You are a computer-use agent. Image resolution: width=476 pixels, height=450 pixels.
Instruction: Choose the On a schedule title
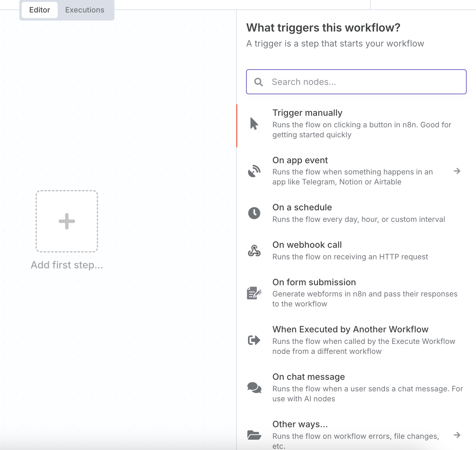pyautogui.click(x=302, y=207)
